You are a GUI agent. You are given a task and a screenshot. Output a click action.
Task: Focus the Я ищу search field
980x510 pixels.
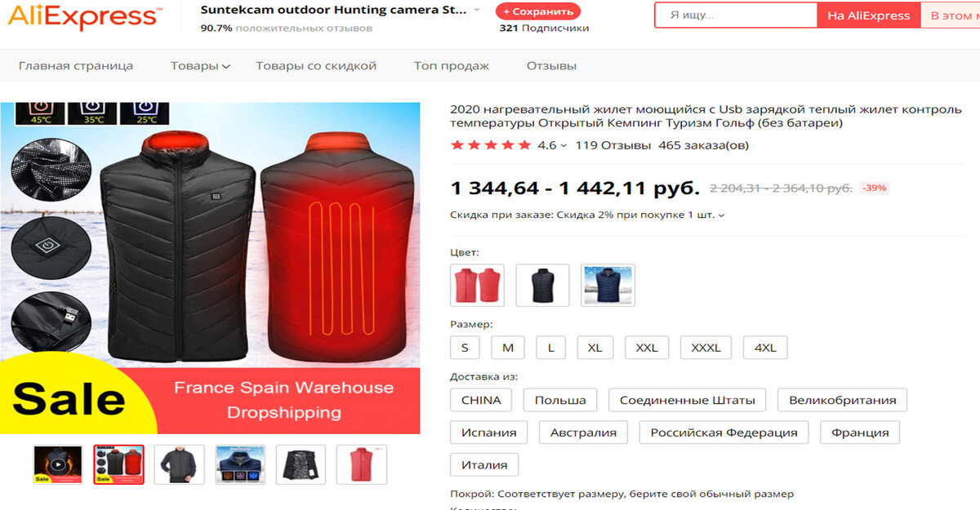pyautogui.click(x=736, y=16)
